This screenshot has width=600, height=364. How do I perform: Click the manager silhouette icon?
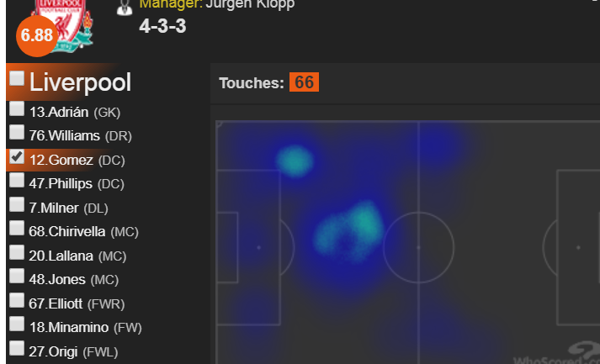coord(125,7)
